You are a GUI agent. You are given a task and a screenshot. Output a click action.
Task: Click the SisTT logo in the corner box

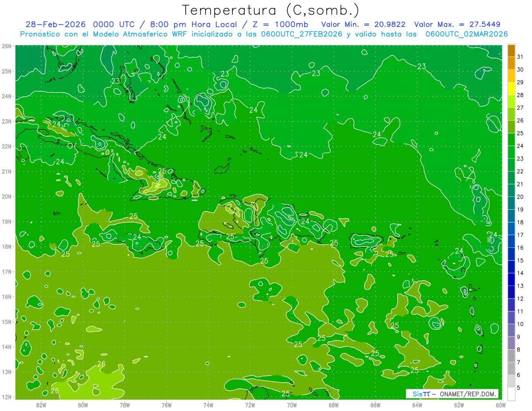(x=421, y=394)
